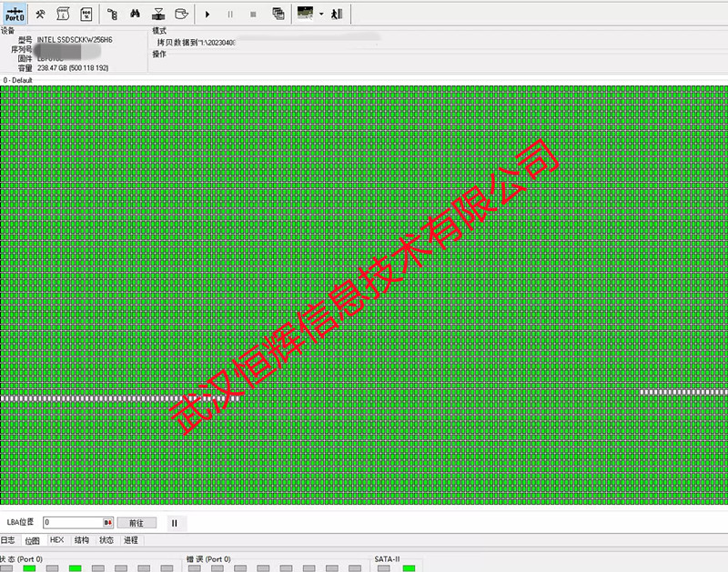The height and width of the screenshot is (572, 728).
Task: Open the binoculars search tool
Action: (x=135, y=15)
